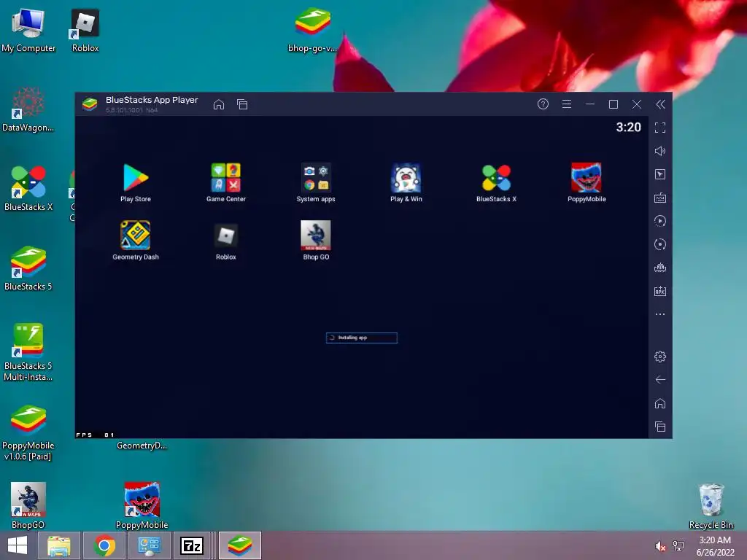The height and width of the screenshot is (560, 747).
Task: Click the 3:20 Android clock text
Action: (x=628, y=127)
